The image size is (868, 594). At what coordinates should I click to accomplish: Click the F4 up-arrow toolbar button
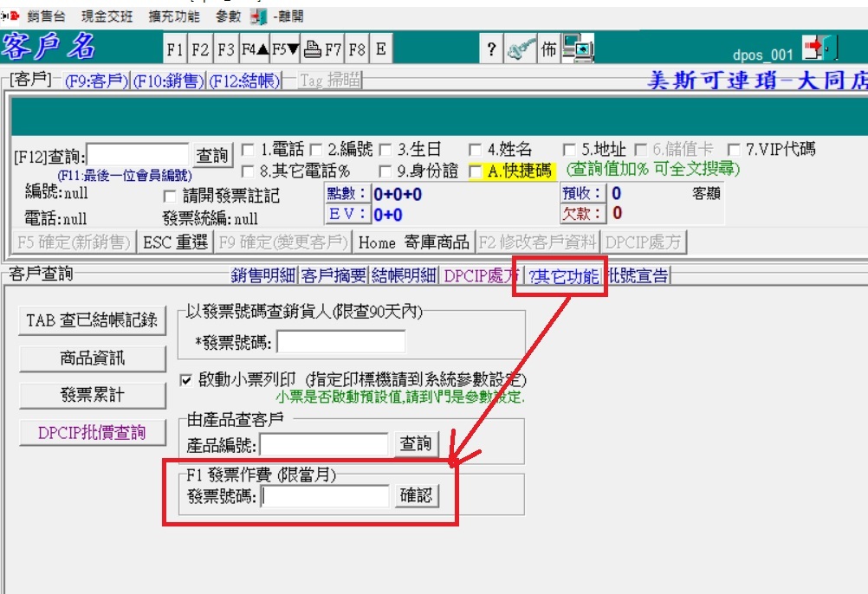[255, 49]
